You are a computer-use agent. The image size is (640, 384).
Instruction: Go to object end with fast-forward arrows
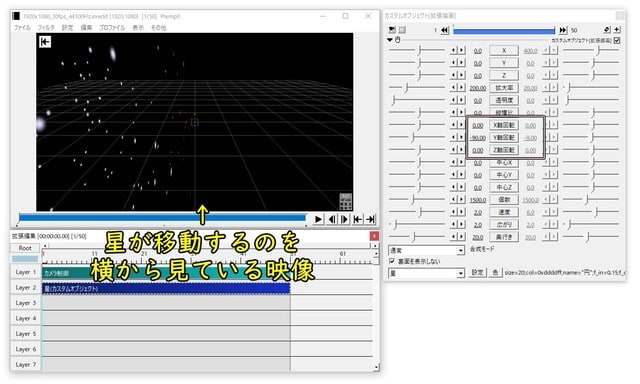tap(563, 30)
